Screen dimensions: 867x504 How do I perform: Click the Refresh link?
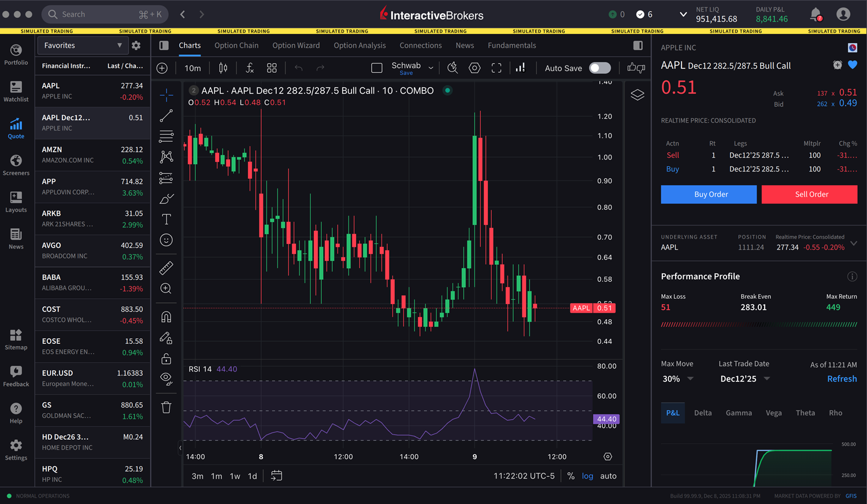click(842, 379)
